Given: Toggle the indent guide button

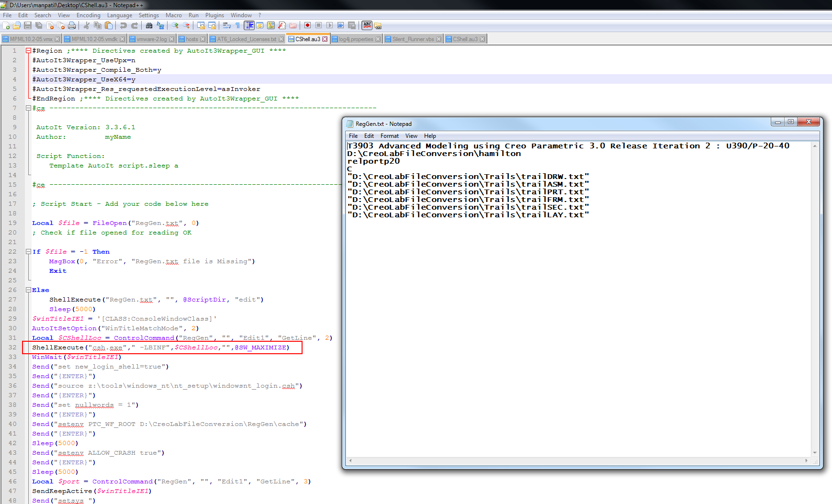Looking at the screenshot, I should pos(249,25).
